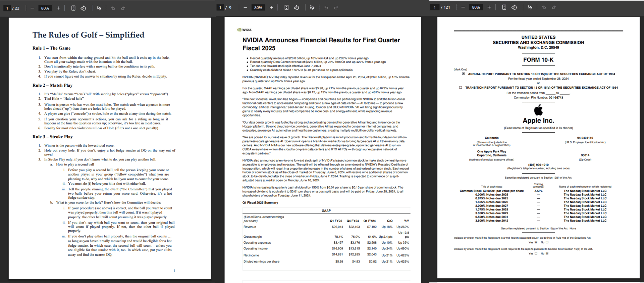Redo in the NVIDIA results viewer
This screenshot has width=644, height=283.
pos(336,7)
